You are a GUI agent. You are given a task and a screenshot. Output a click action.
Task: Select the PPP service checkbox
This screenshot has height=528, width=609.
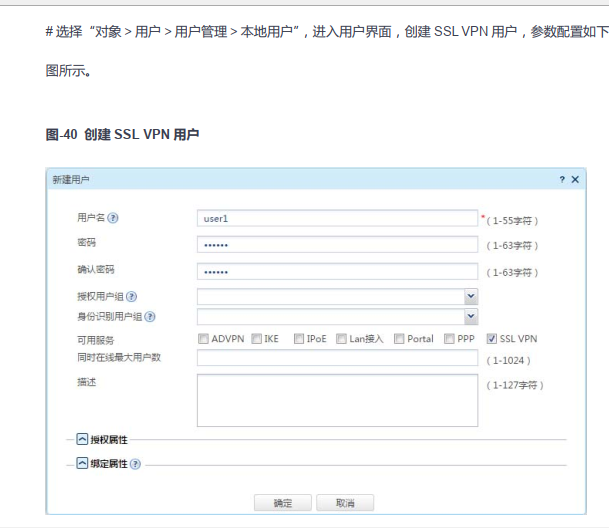point(448,339)
